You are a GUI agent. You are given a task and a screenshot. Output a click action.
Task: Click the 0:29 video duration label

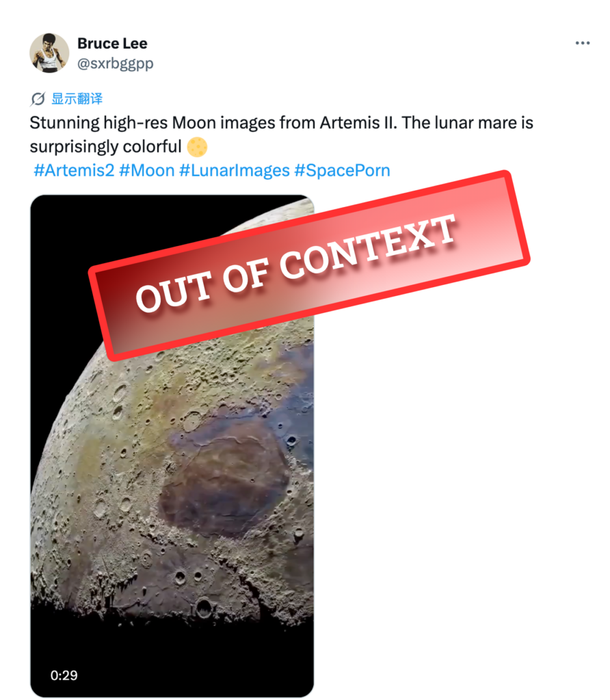[x=64, y=675]
